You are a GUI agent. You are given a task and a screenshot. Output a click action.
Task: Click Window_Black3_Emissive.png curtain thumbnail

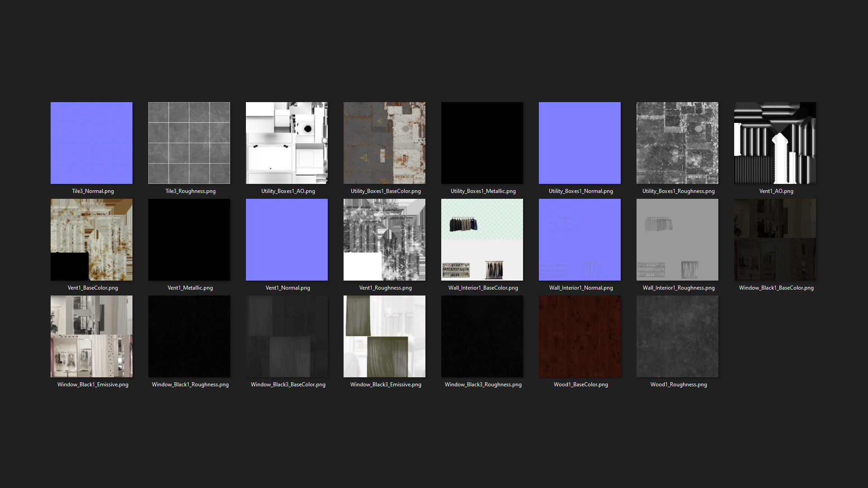click(384, 336)
